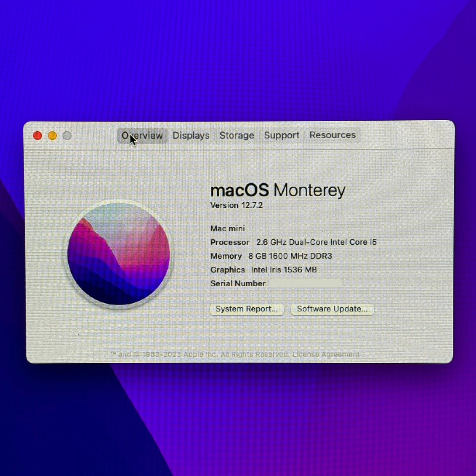Click the macOS Monterey logo image

click(118, 254)
